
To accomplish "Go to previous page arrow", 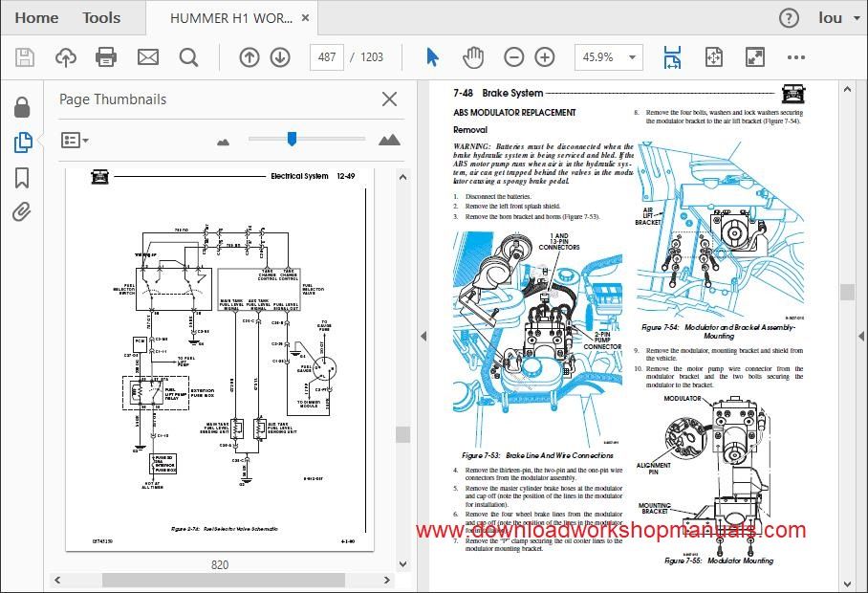I will pos(250,57).
